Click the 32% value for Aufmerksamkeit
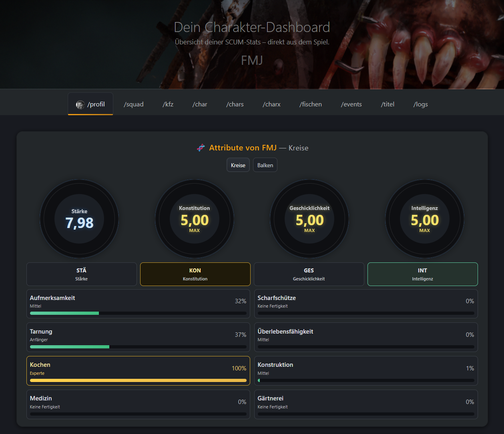 coord(241,301)
